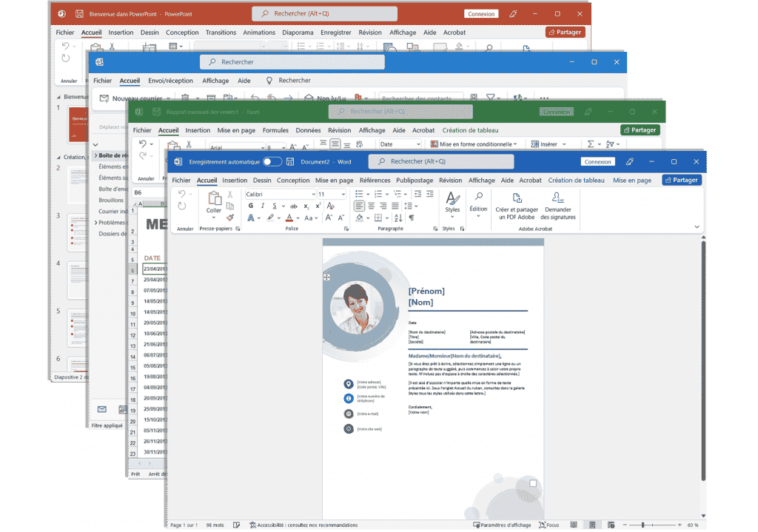The height and width of the screenshot is (532, 758).
Task: Click Paramètres d'affichage in Word status bar
Action: 502,525
